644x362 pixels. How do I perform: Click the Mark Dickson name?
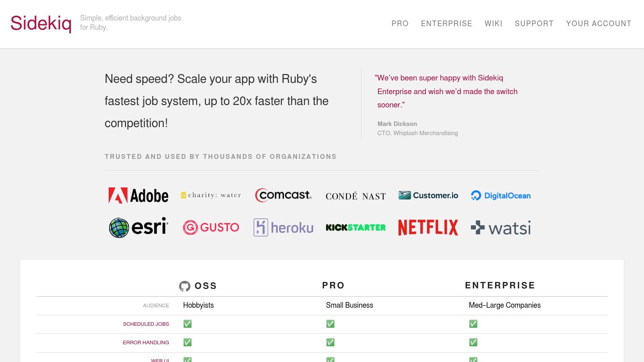tap(397, 124)
